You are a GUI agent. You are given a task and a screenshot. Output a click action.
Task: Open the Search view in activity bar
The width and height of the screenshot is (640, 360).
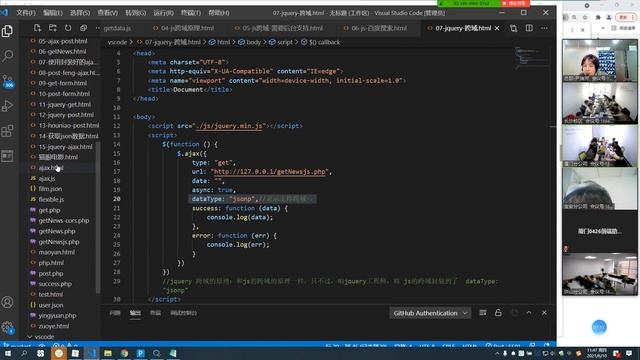click(7, 56)
